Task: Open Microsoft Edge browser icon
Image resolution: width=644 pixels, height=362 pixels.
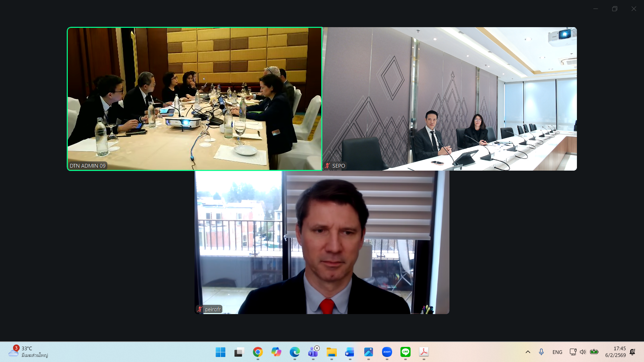Action: [x=294, y=352]
